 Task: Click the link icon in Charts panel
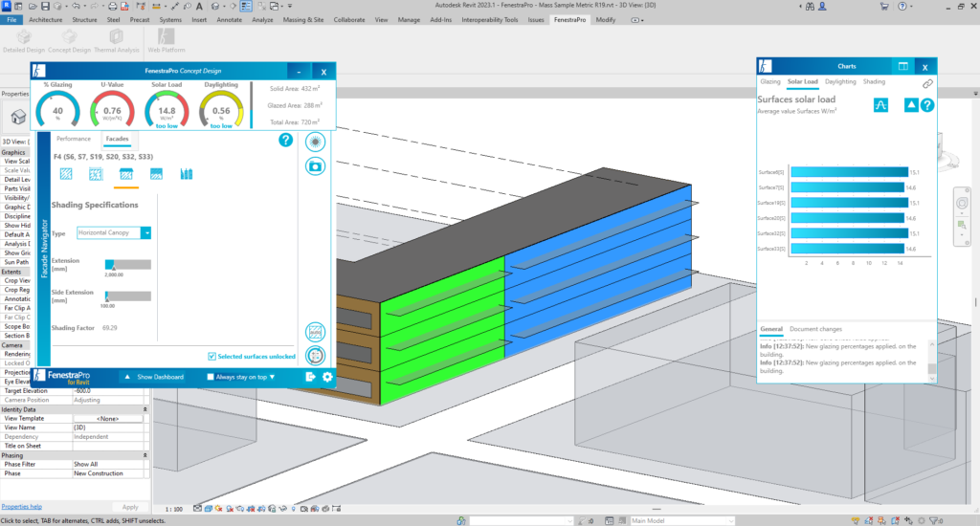tap(927, 84)
